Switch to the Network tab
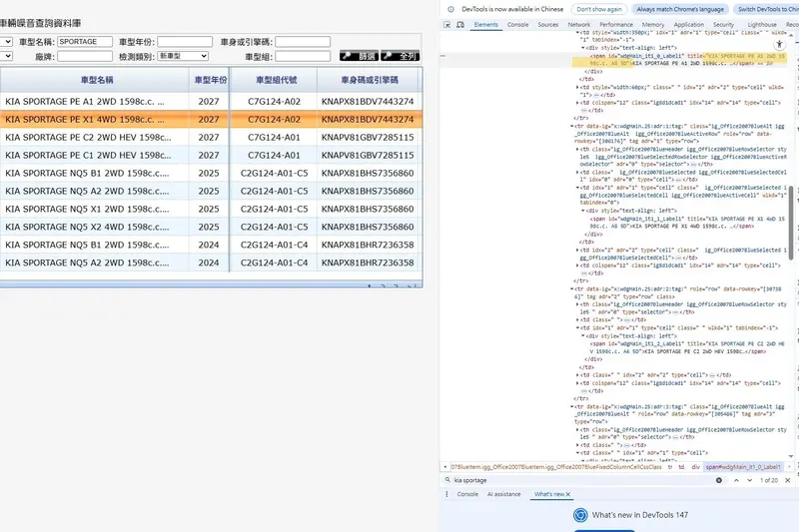 click(578, 24)
